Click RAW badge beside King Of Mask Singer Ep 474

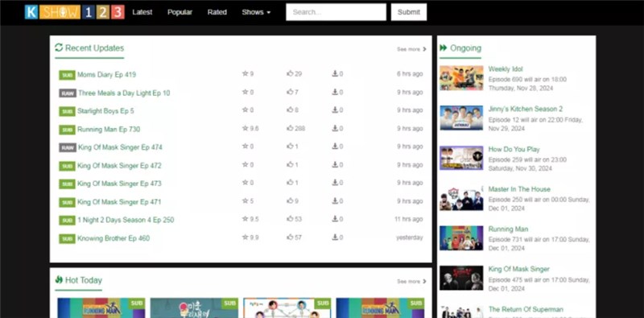pos(68,147)
